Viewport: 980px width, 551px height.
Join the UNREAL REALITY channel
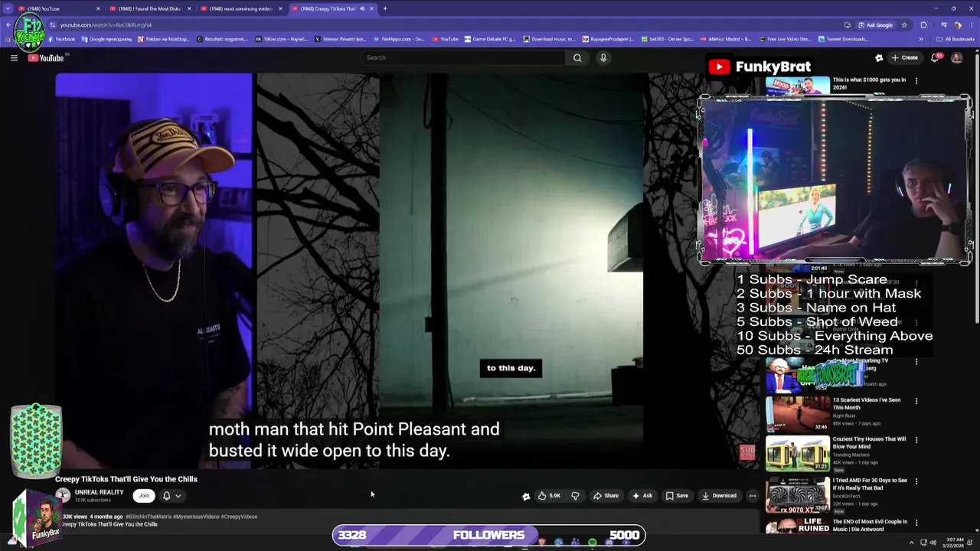tap(144, 496)
